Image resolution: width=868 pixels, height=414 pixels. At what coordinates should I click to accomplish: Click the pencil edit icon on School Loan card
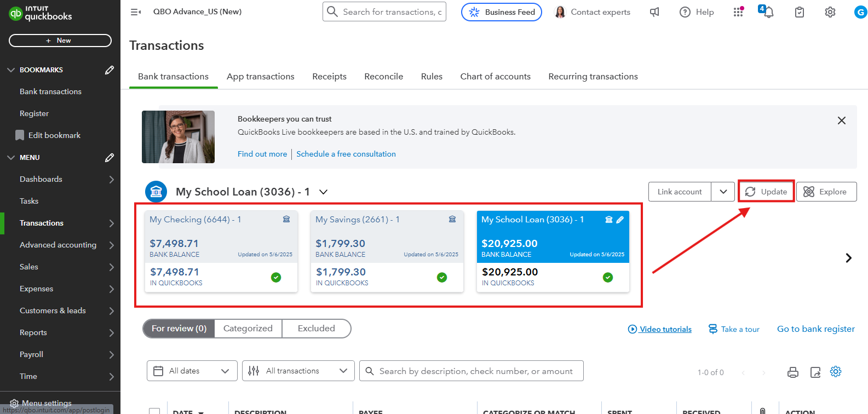(x=620, y=220)
